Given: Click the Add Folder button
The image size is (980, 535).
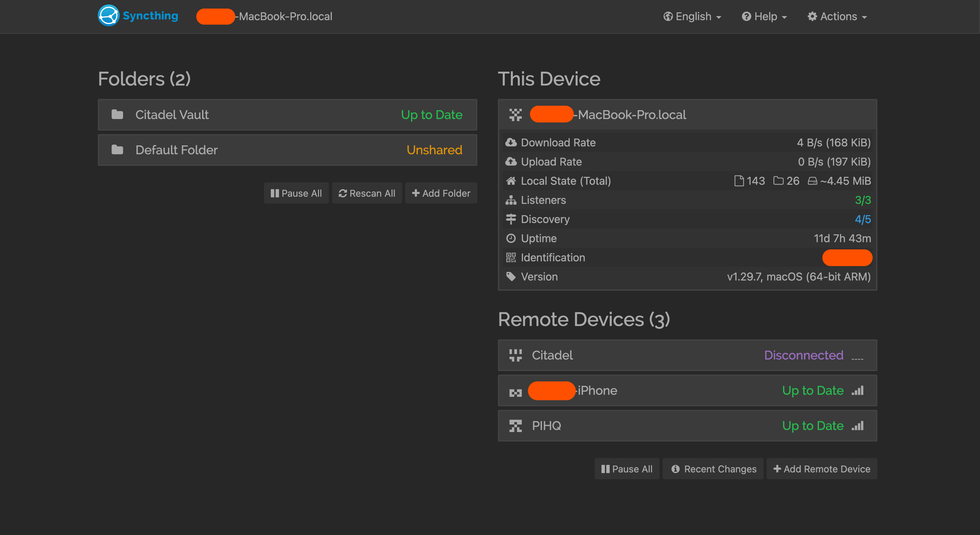Looking at the screenshot, I should (441, 193).
